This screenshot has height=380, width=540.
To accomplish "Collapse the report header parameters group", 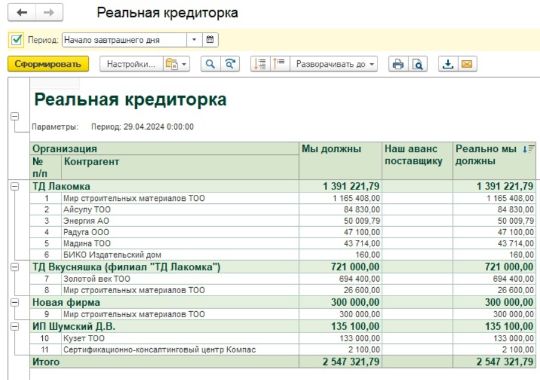I will pos(14,116).
